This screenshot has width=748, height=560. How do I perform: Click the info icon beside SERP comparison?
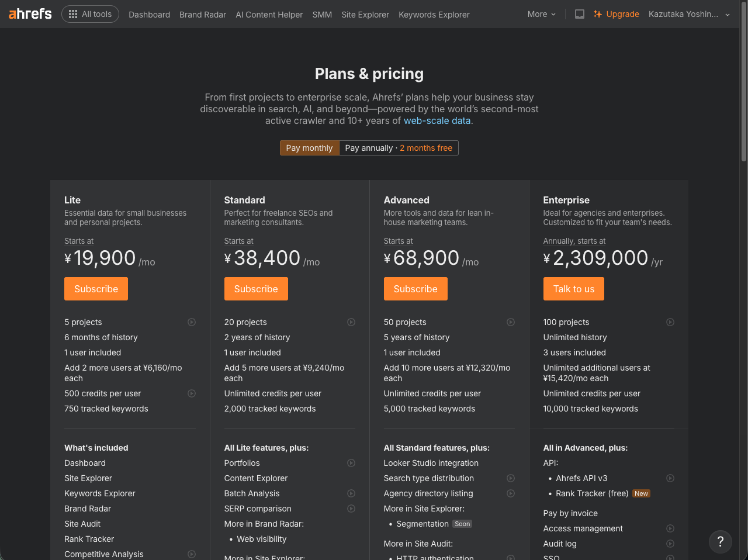pyautogui.click(x=351, y=509)
